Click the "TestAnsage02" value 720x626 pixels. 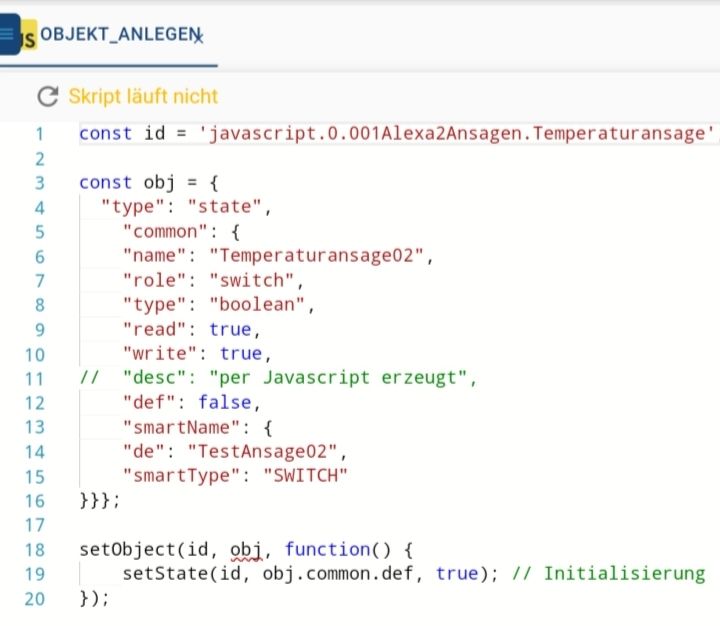coord(263,451)
